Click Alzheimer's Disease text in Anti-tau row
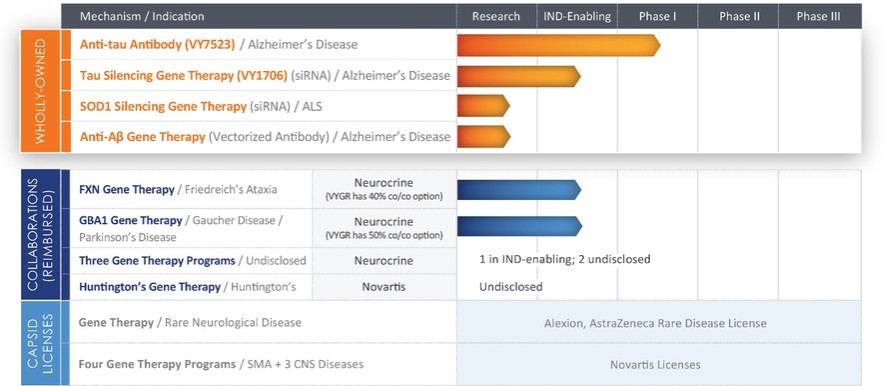 point(303,44)
